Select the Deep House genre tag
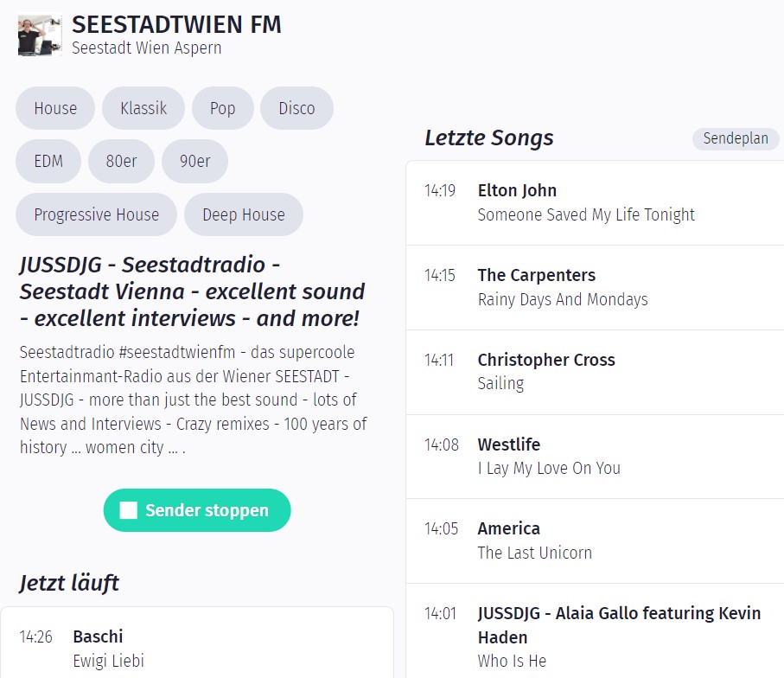Viewport: 784px width, 678px height. 243,214
